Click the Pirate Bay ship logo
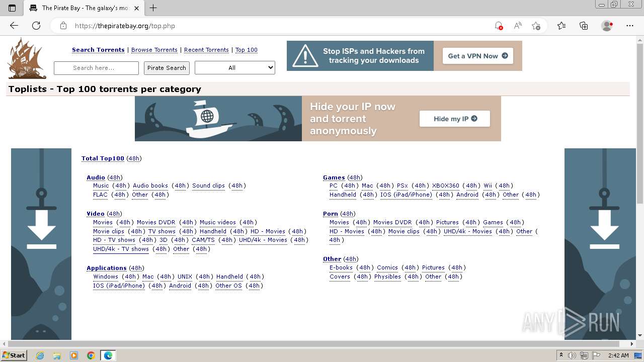Screen dimensions: 644x362 point(27,58)
